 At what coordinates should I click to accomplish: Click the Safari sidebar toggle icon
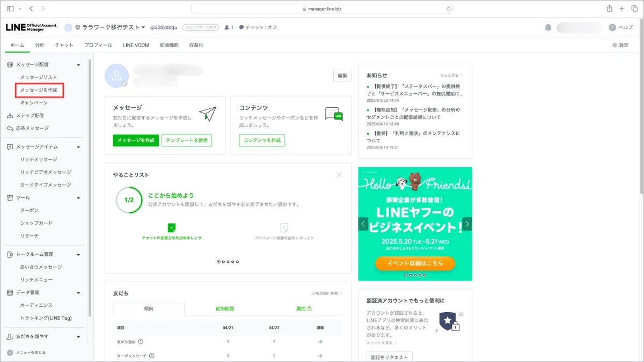tap(10, 9)
